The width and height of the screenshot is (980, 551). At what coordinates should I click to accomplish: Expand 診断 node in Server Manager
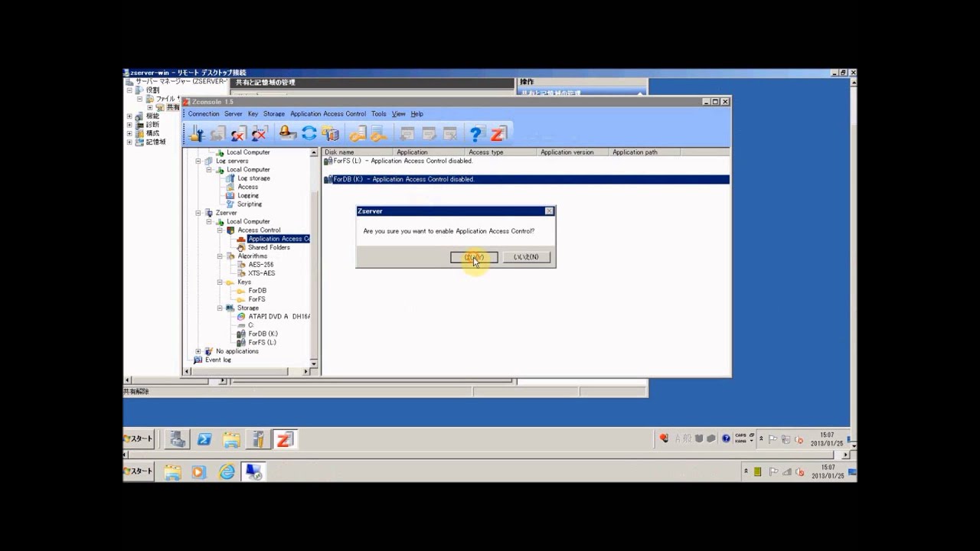coord(129,125)
